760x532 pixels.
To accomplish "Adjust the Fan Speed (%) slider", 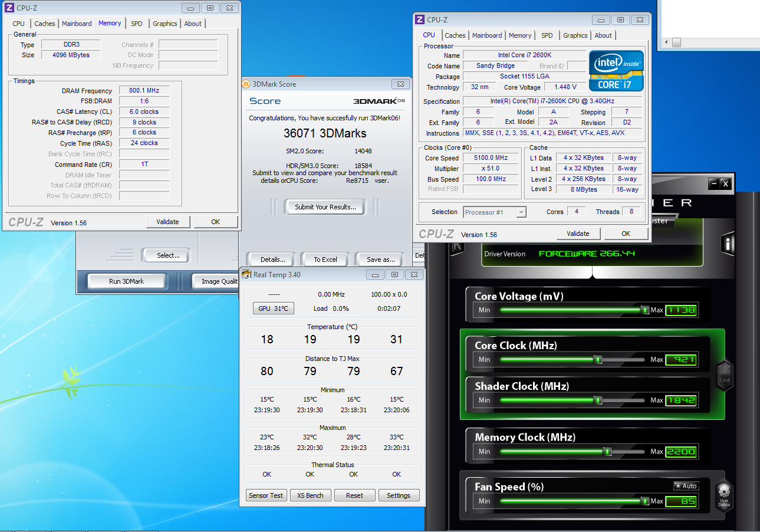I will pos(645,501).
